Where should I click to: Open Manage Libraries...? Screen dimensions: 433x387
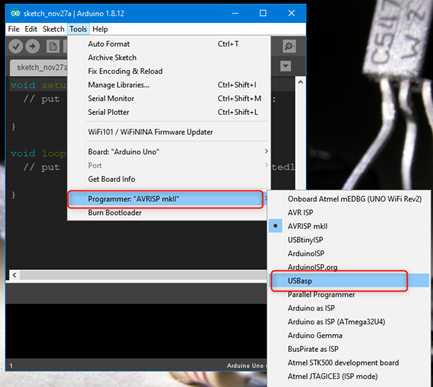(168, 85)
